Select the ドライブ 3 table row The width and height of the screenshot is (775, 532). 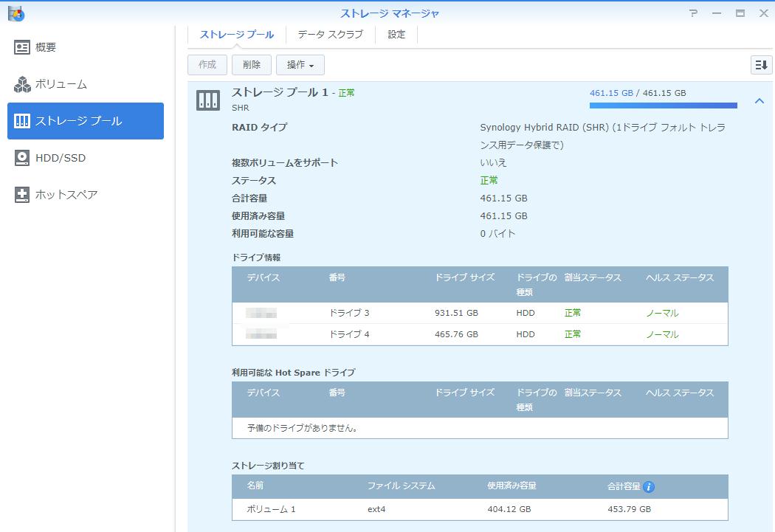[x=480, y=313]
